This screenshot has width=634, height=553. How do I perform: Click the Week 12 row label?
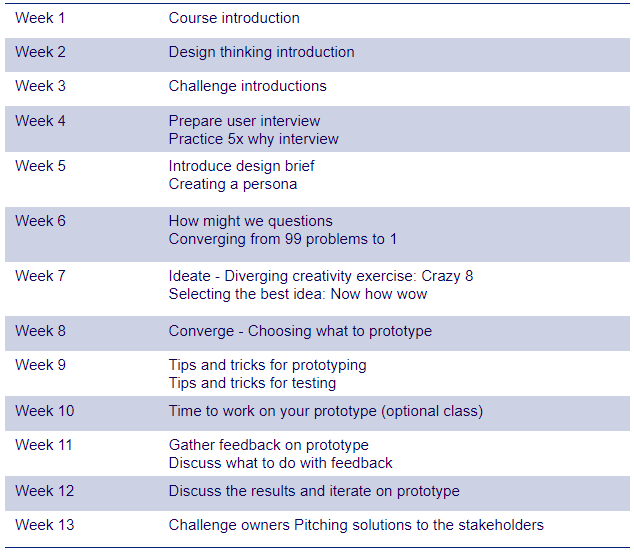44,491
